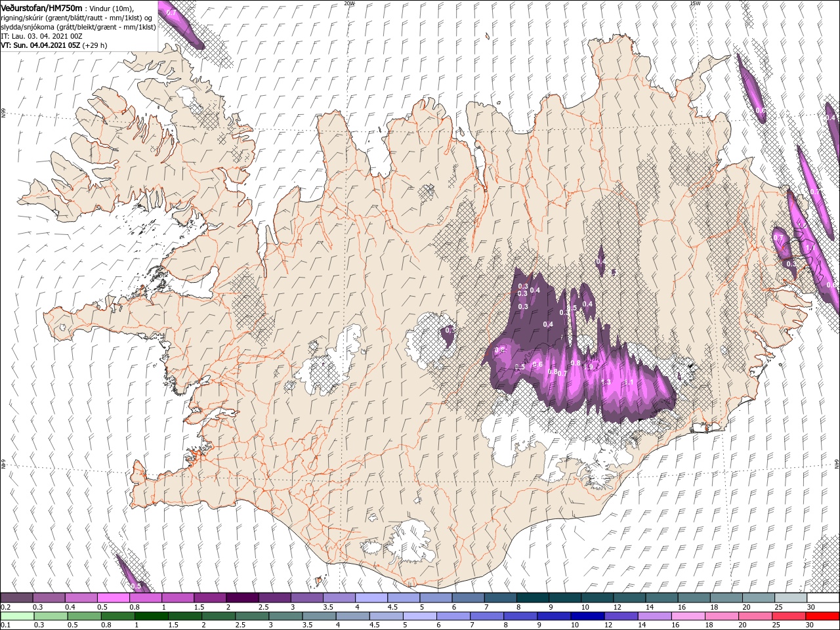Click the 0.7 value on the northwest precipitation streak

[171, 12]
